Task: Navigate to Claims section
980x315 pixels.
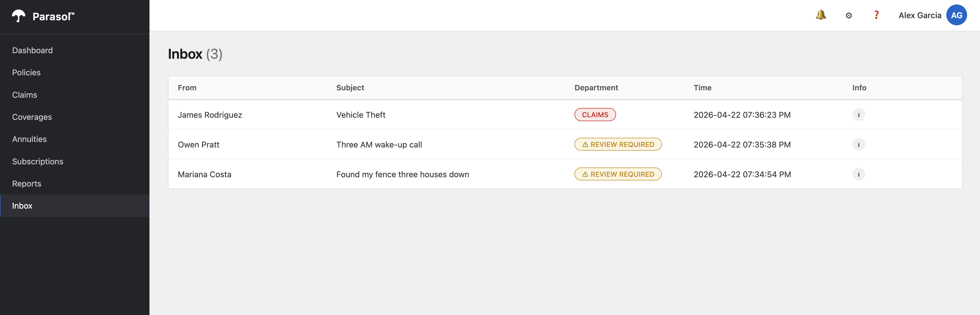Action: 25,95
